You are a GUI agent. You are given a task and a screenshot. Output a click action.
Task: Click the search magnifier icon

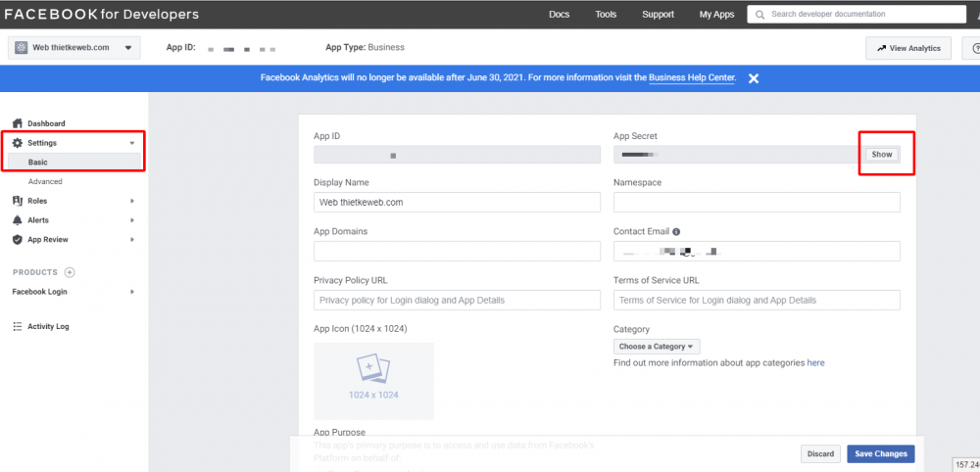pos(760,15)
